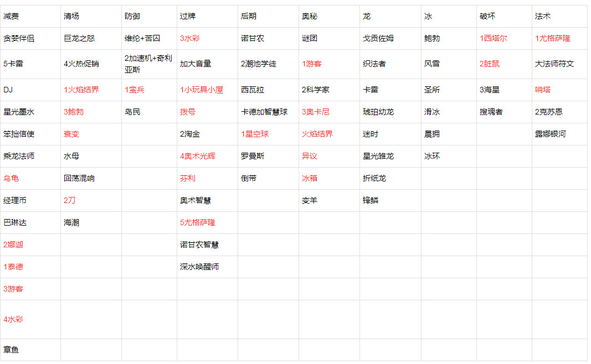The image size is (591, 364).
Task: Select the red 1小玩具小屋 cell
Action: (202, 90)
